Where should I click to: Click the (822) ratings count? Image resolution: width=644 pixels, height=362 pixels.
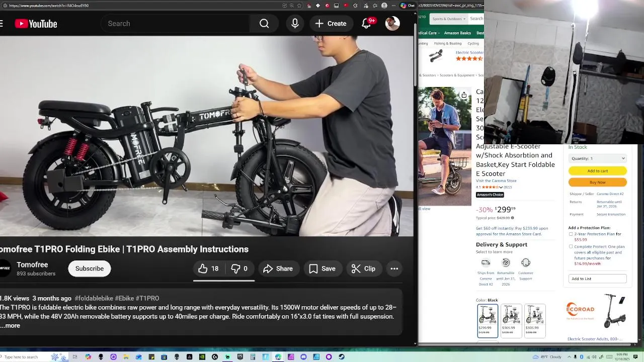click(x=508, y=187)
